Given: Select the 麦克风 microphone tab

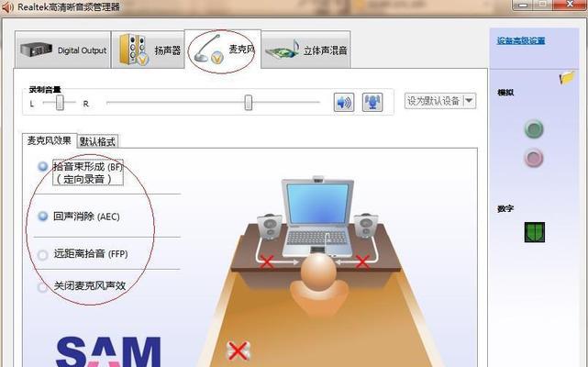Looking at the screenshot, I should pyautogui.click(x=223, y=50).
